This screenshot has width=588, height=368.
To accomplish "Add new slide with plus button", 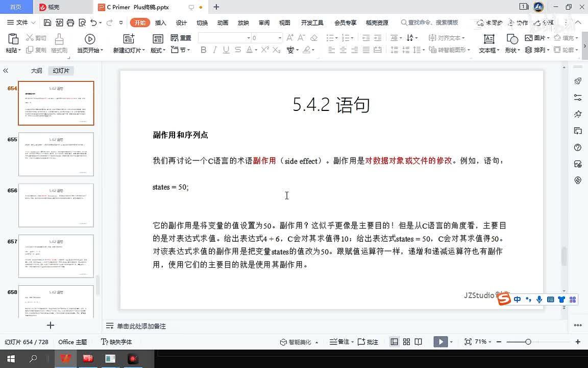I will 51,325.
